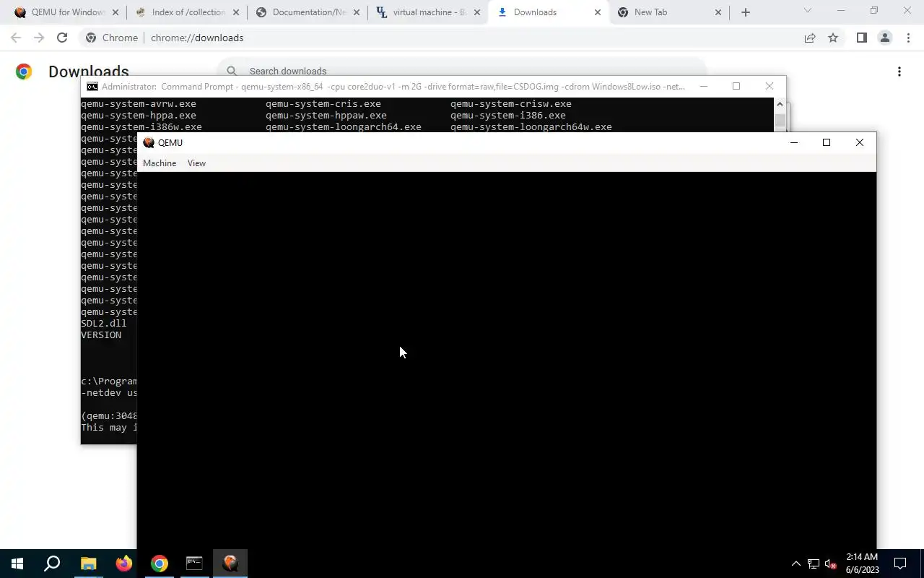This screenshot has height=578, width=924.
Task: Switch to Chrome on taskbar
Action: (159, 564)
